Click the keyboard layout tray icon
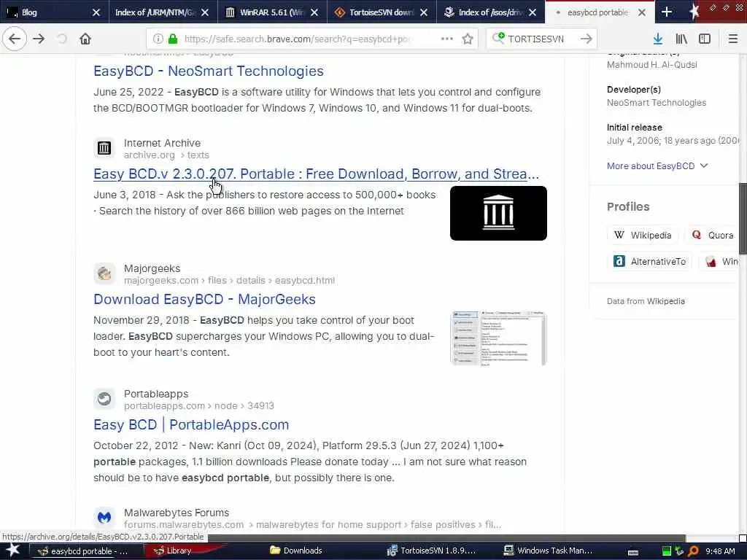The height and width of the screenshot is (560, 747). (x=633, y=552)
